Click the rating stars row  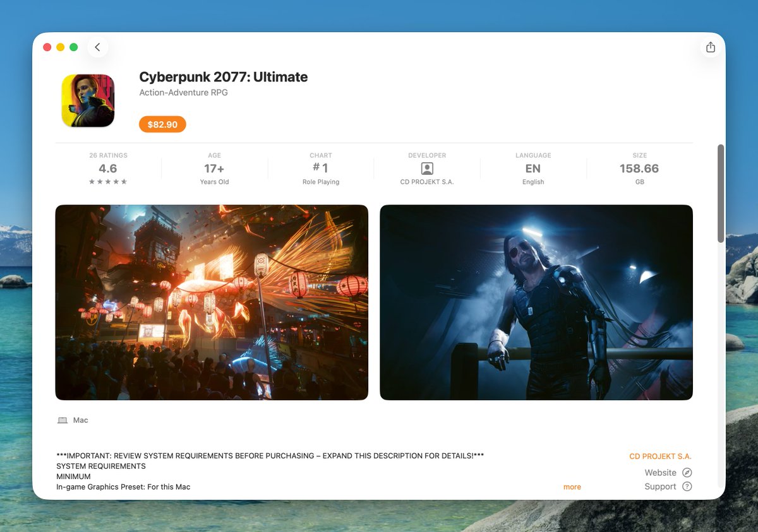[x=108, y=182]
